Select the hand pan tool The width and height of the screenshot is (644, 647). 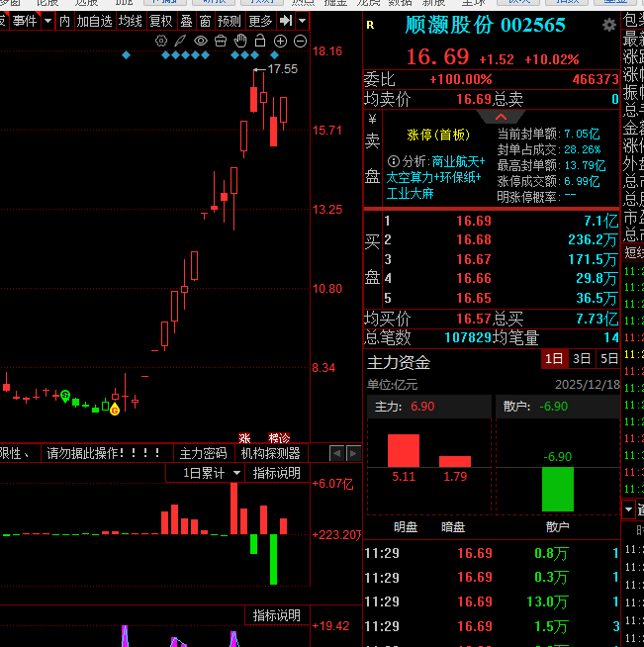[x=240, y=41]
